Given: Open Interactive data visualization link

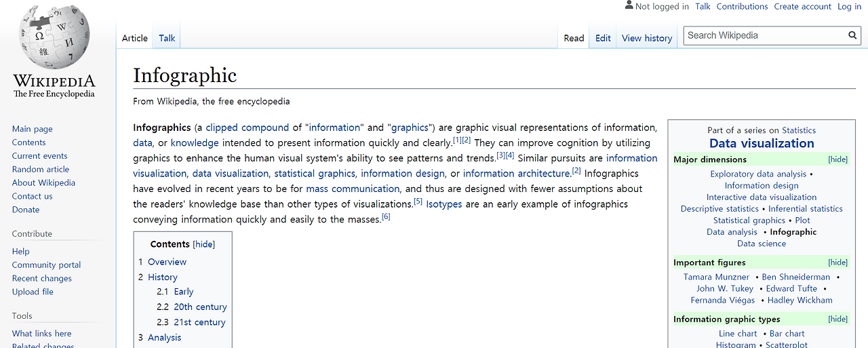Looking at the screenshot, I should pos(762,197).
